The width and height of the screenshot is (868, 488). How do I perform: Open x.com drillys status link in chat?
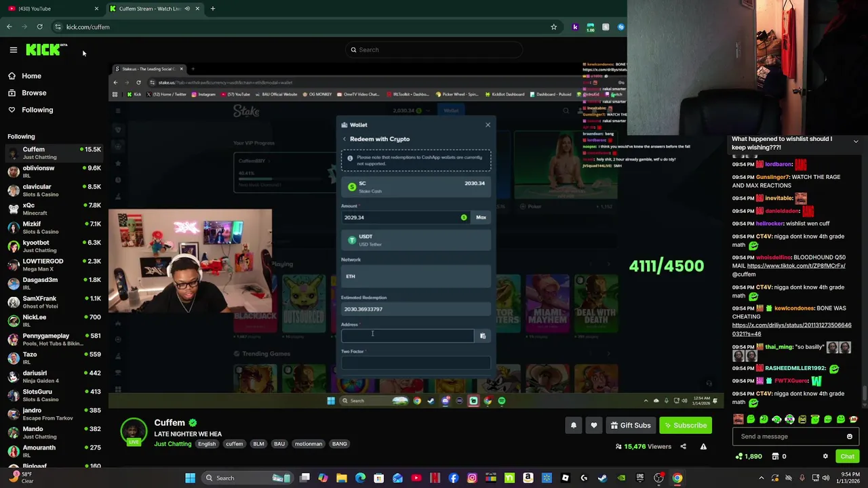pyautogui.click(x=791, y=329)
